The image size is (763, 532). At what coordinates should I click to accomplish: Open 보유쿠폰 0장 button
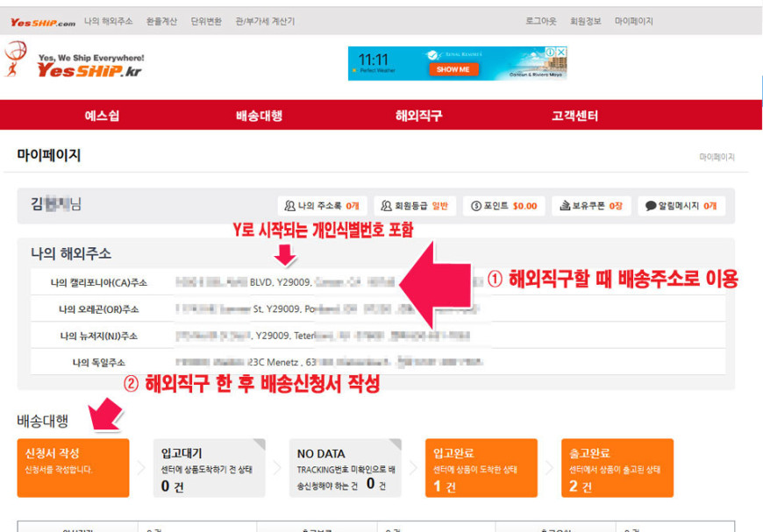(x=591, y=206)
